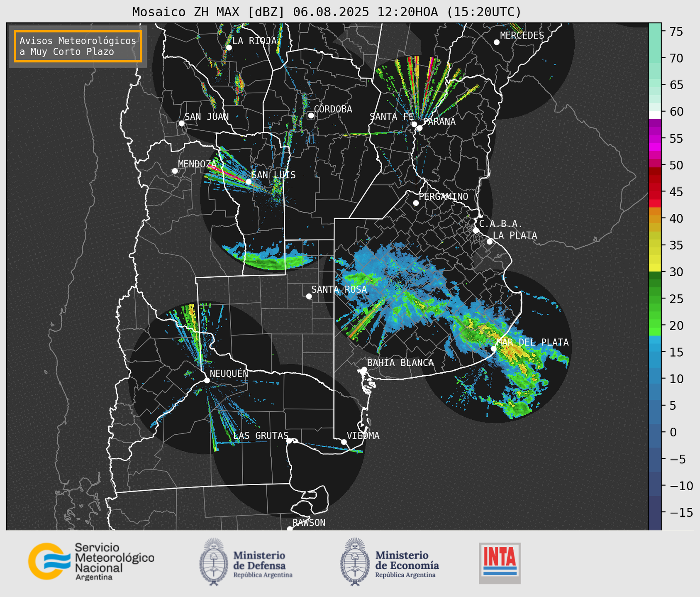Click the MERCEDES city dot
This screenshot has height=597, width=700.
pyautogui.click(x=497, y=42)
